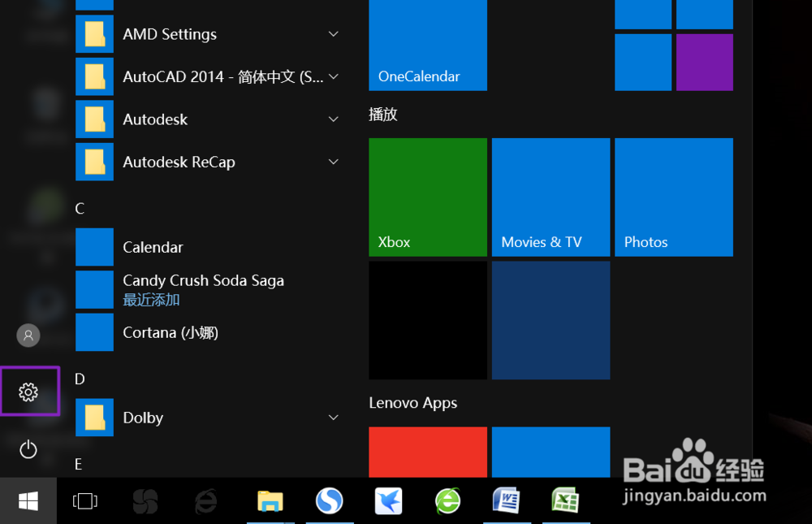Open the blue bird app on taskbar

[388, 501]
